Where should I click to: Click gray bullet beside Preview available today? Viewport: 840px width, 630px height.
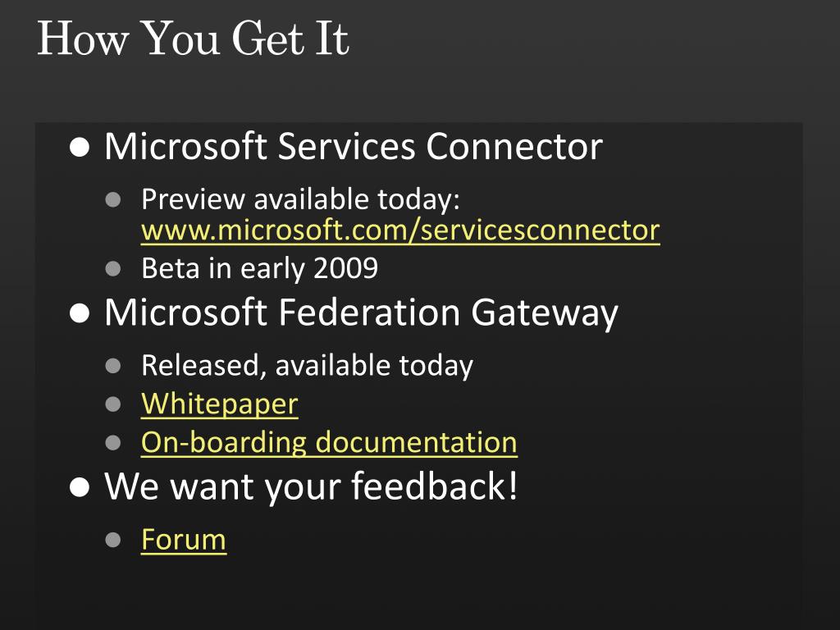coord(113,200)
